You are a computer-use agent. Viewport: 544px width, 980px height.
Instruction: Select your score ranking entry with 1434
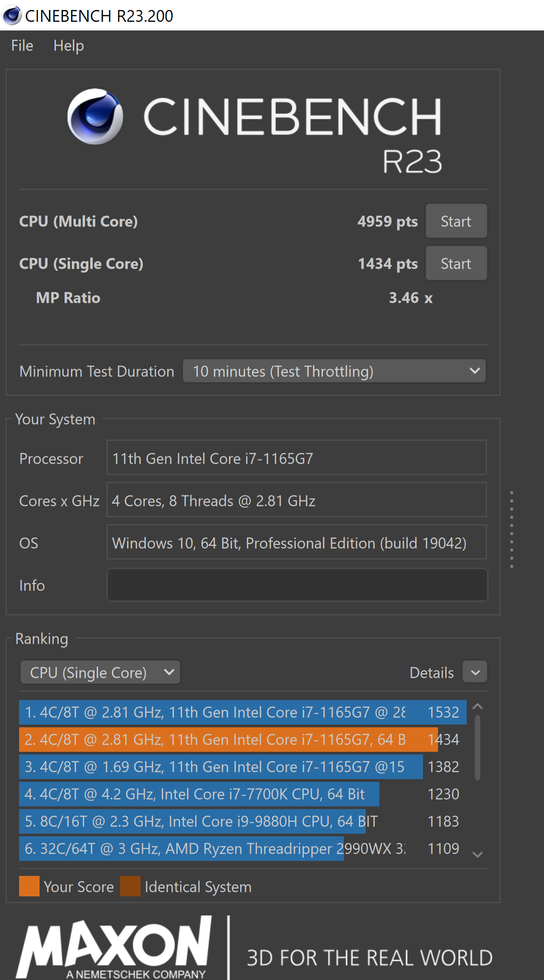click(x=242, y=739)
